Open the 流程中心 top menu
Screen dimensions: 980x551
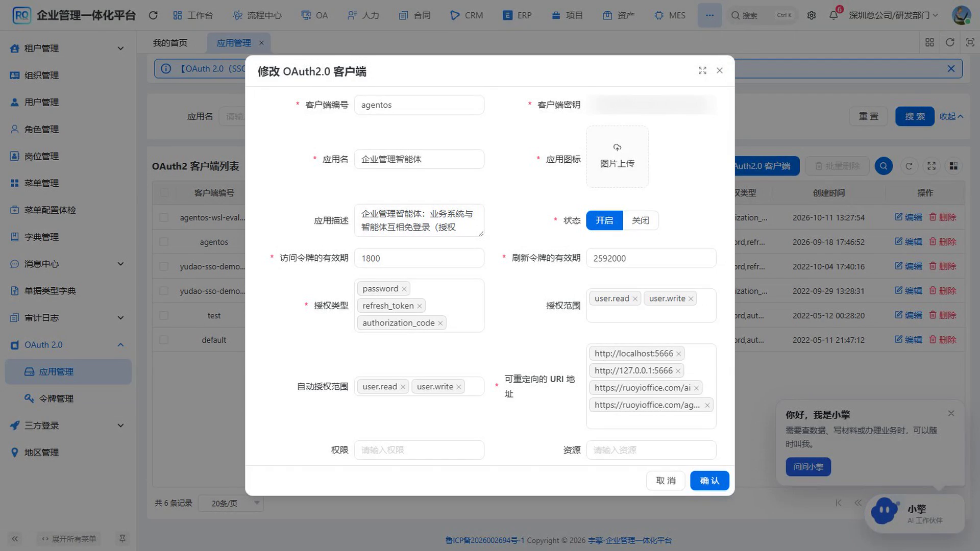point(257,15)
